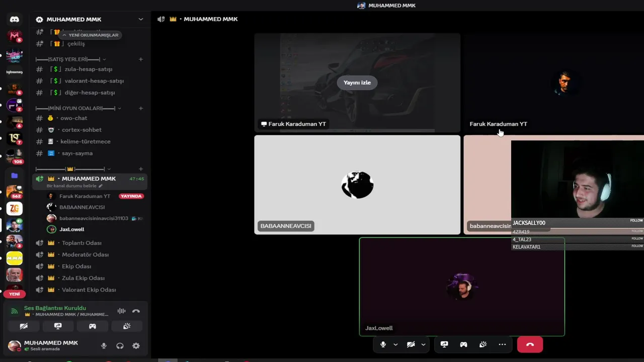Click Yayını izle to watch stream
644x362 pixels.
(357, 82)
